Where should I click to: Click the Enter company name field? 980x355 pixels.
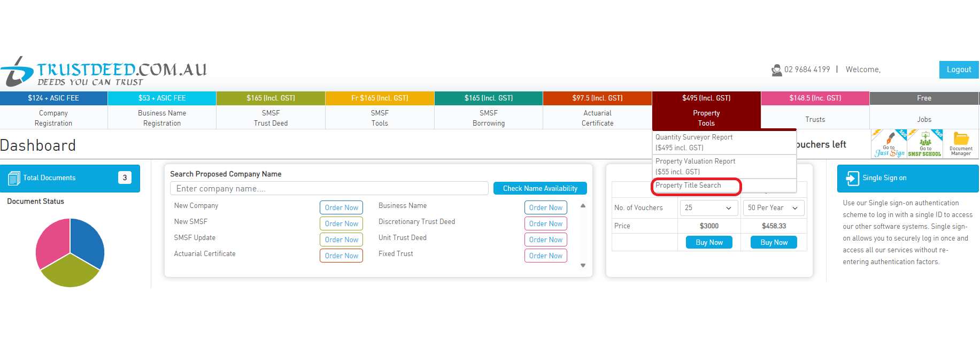(329, 189)
